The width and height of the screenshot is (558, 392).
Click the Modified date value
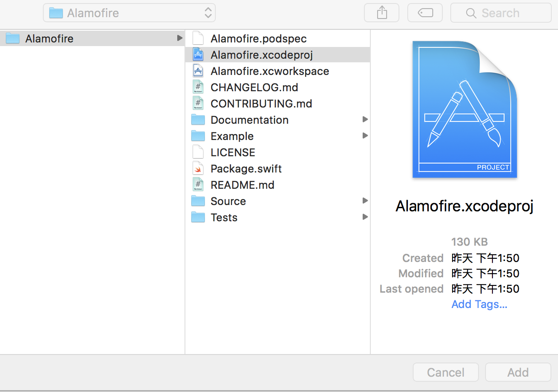pos(485,274)
